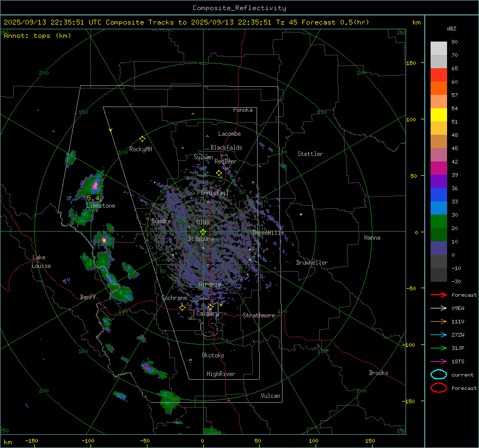The image size is (479, 448).
Task: Click the Composite_Reflectivity title
Action: tap(239, 8)
